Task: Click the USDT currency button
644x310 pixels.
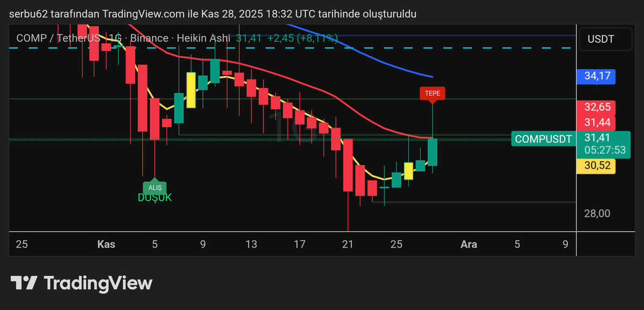Action: coord(605,39)
